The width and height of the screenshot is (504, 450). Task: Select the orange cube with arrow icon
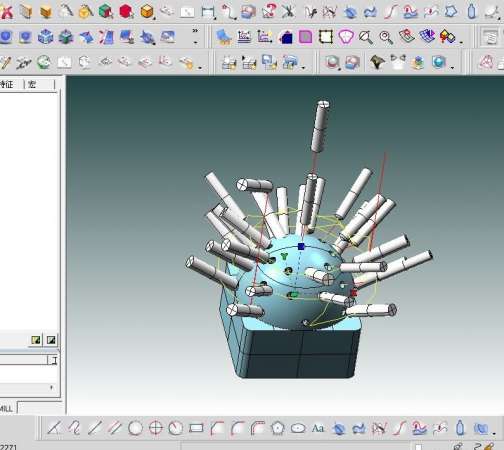[147, 12]
